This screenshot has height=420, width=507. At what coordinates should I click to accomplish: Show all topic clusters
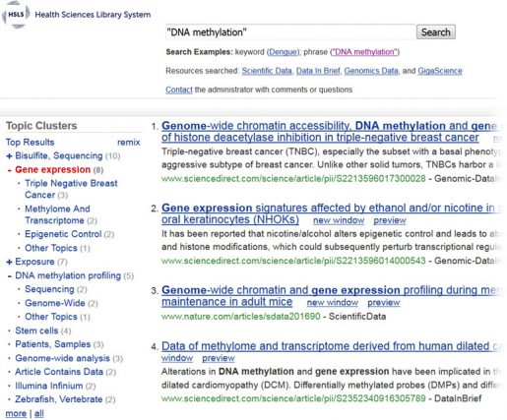(x=39, y=414)
